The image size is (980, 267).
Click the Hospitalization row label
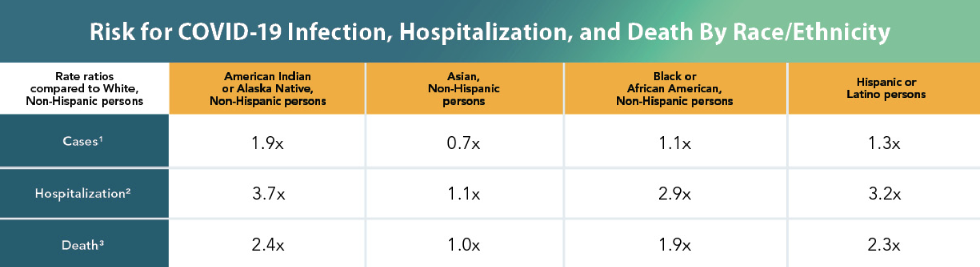click(83, 193)
